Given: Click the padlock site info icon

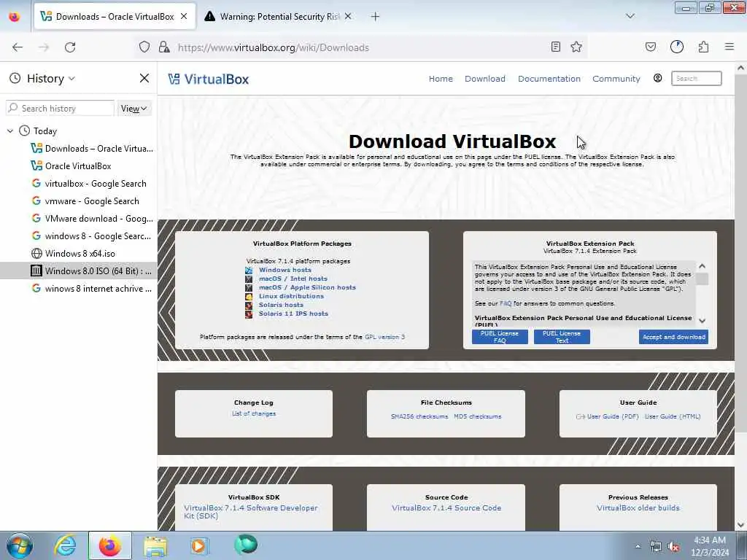Looking at the screenshot, I should coord(164,47).
